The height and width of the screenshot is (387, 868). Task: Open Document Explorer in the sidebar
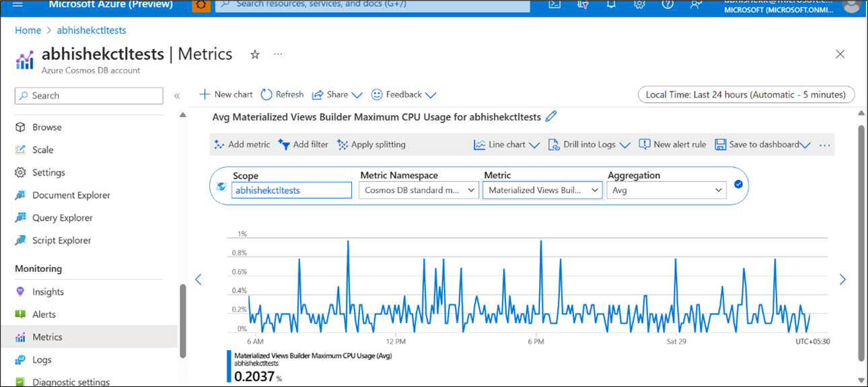[x=71, y=195]
